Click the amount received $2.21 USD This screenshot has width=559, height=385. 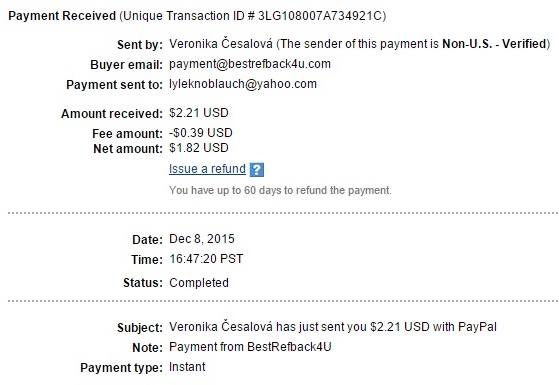click(x=199, y=113)
